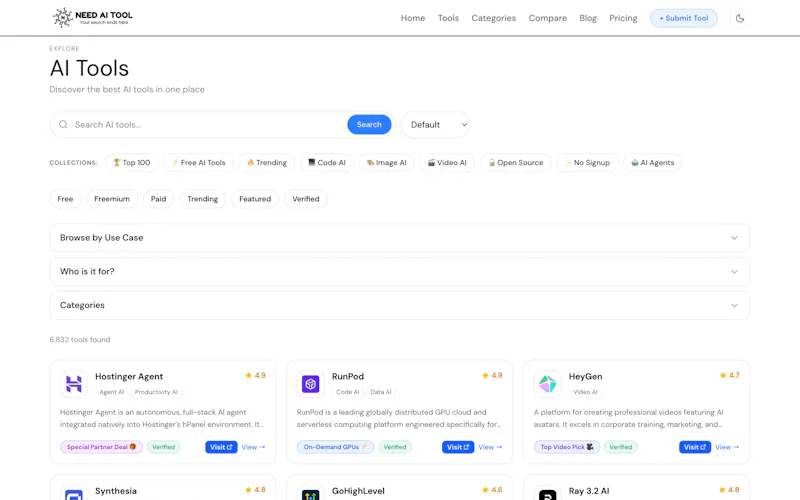The width and height of the screenshot is (800, 500).
Task: Click the Special Partner Deal badge
Action: tap(102, 447)
